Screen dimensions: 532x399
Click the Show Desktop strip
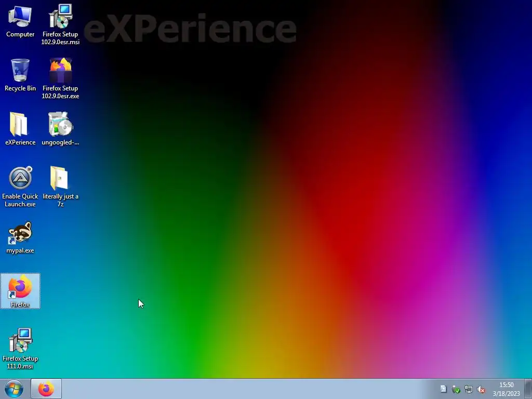pos(528,389)
